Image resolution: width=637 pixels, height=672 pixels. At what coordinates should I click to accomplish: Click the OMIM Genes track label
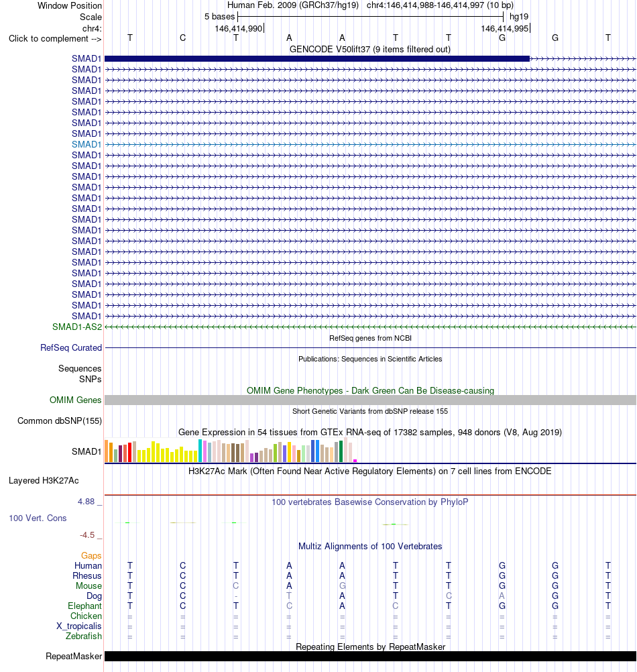click(75, 400)
